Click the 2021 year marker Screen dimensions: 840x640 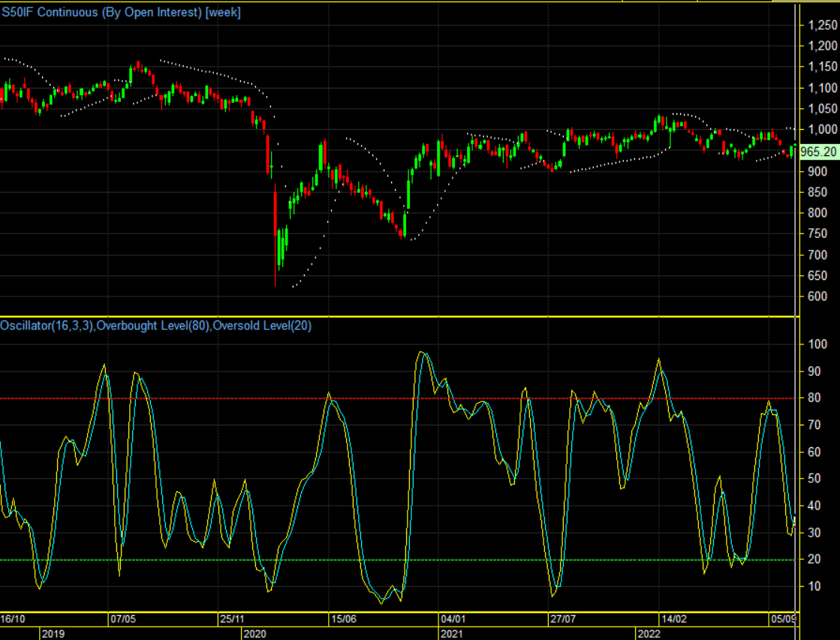451,634
